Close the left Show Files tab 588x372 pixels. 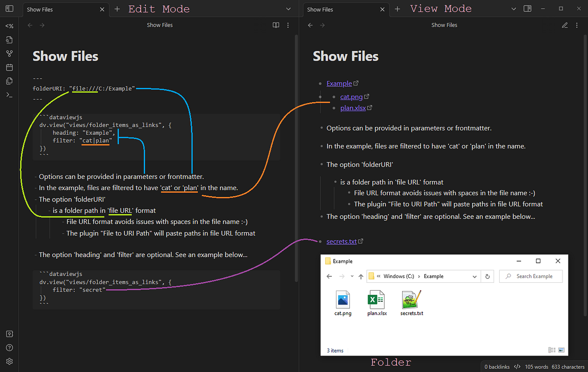pos(102,10)
